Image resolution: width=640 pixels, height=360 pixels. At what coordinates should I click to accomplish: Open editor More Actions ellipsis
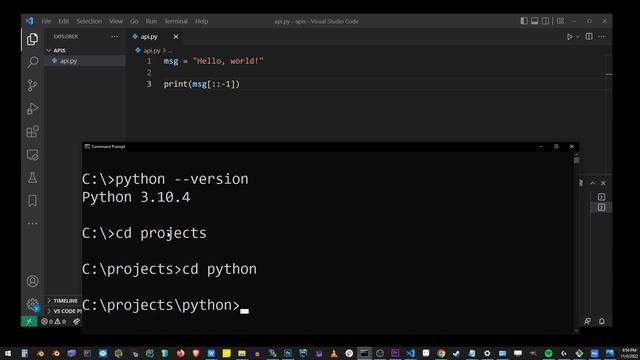pos(602,37)
